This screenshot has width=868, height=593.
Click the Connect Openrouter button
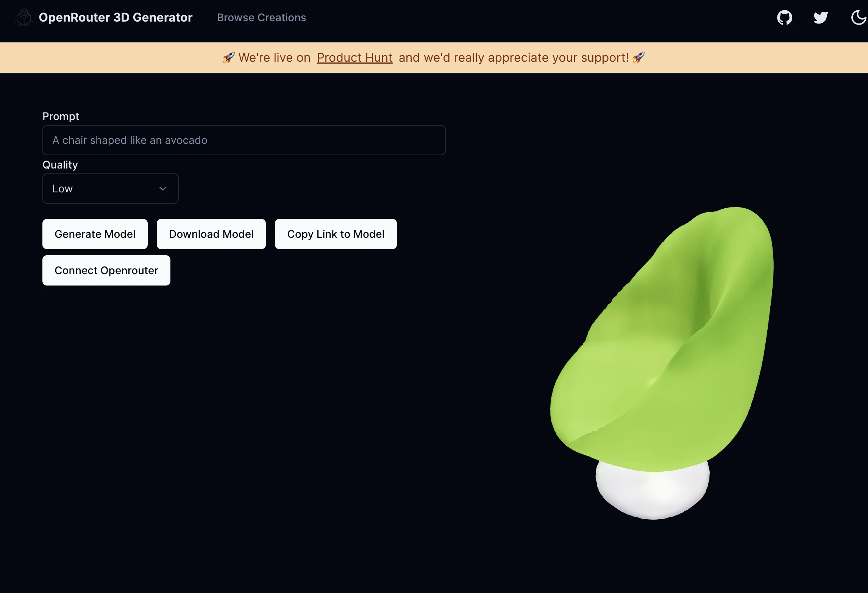point(106,270)
